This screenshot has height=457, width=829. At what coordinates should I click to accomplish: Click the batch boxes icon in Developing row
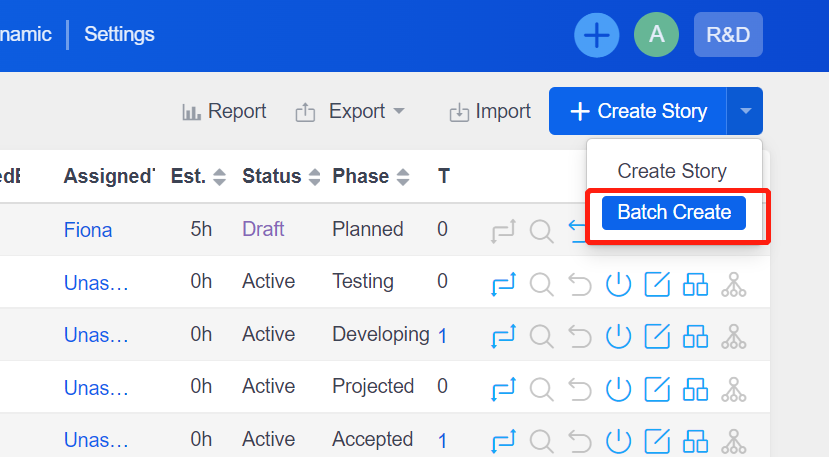(x=695, y=336)
